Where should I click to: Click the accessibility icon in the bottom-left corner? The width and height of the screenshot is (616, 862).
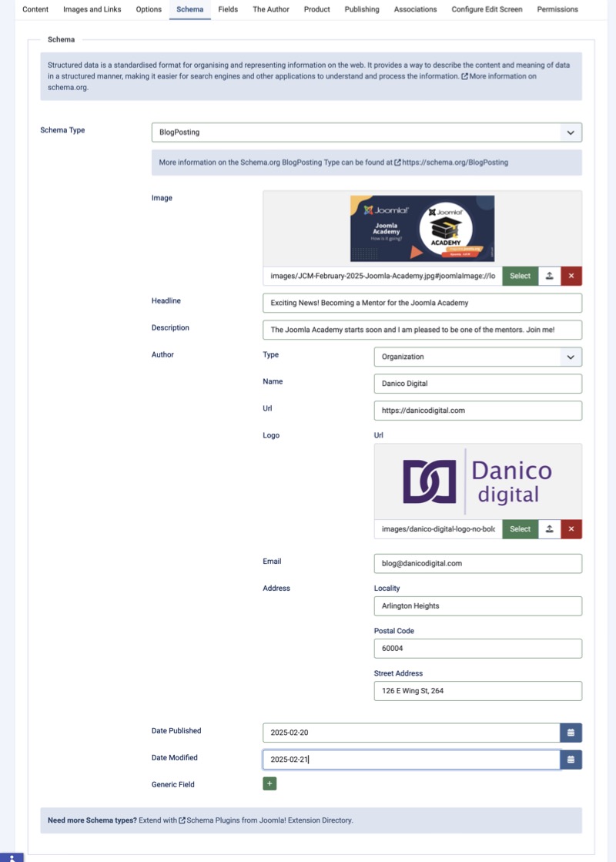[12, 857]
